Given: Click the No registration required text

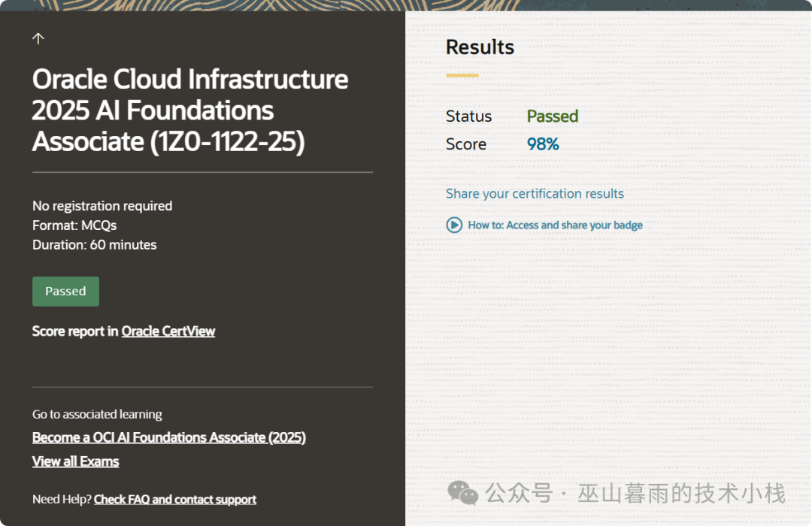Looking at the screenshot, I should 102,206.
